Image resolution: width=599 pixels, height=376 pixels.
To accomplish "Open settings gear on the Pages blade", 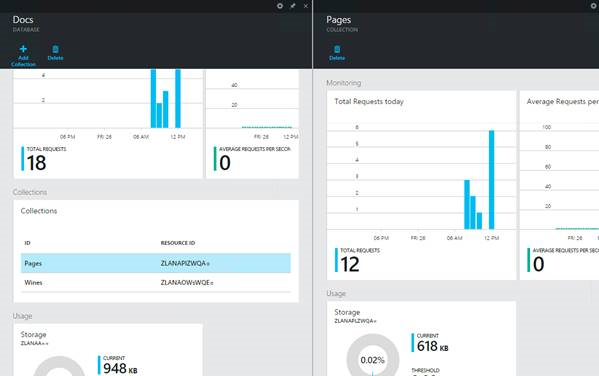I will coord(594,6).
